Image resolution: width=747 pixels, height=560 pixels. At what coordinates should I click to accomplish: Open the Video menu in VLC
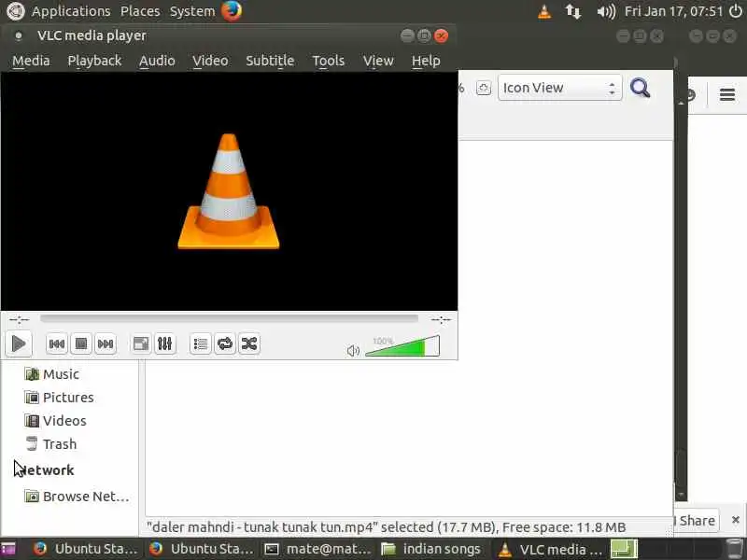pyautogui.click(x=210, y=61)
